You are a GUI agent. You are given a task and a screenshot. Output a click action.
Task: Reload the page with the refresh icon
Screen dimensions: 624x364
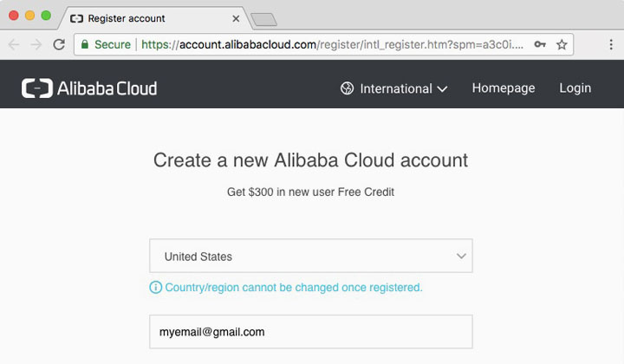click(59, 44)
